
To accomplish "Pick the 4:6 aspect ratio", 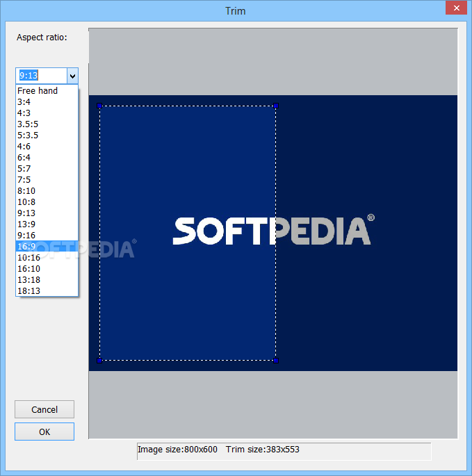I will (x=47, y=147).
